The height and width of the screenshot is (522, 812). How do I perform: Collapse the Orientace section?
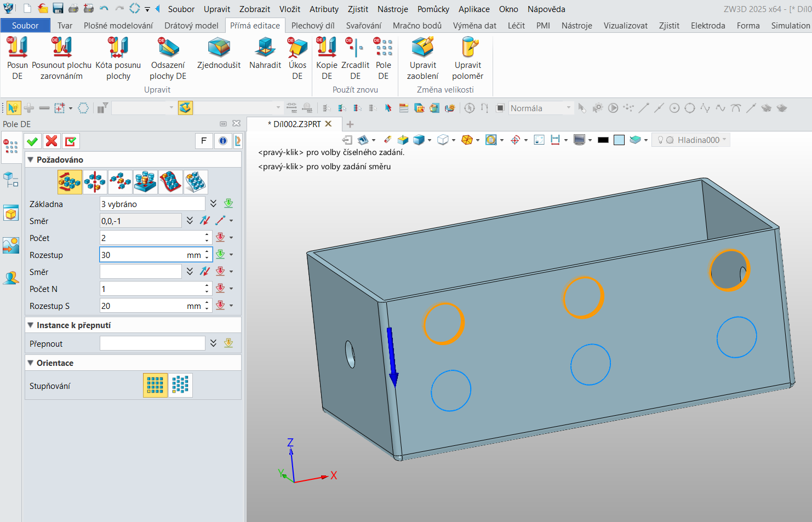point(31,363)
